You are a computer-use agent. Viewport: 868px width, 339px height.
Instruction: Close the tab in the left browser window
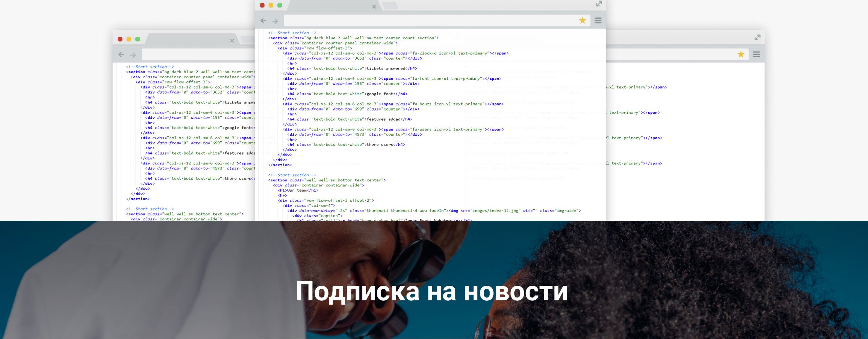[x=232, y=41]
